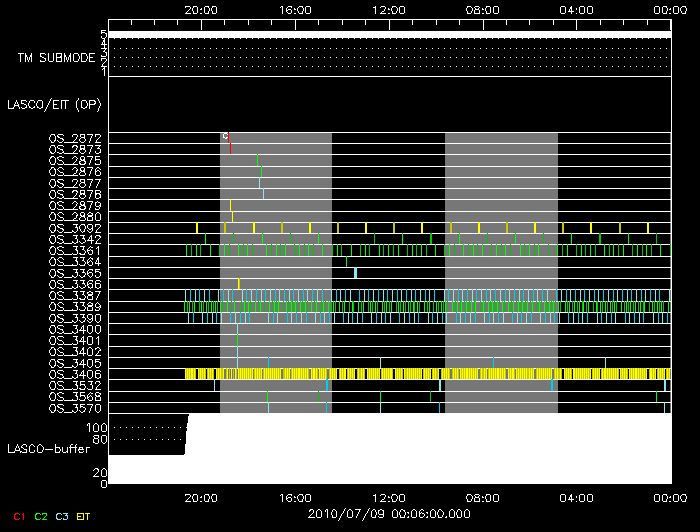
Task: Click the yellow marker in OS_2880 row
Action: 232,216
